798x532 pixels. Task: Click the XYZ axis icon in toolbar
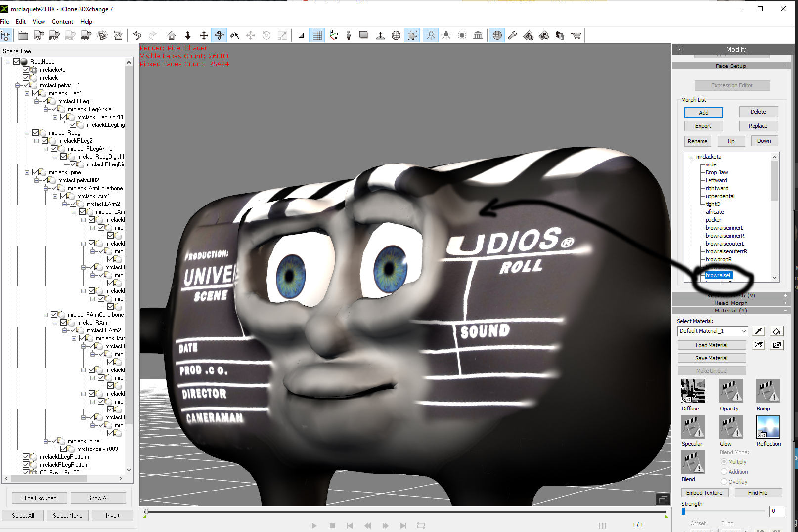coord(334,35)
